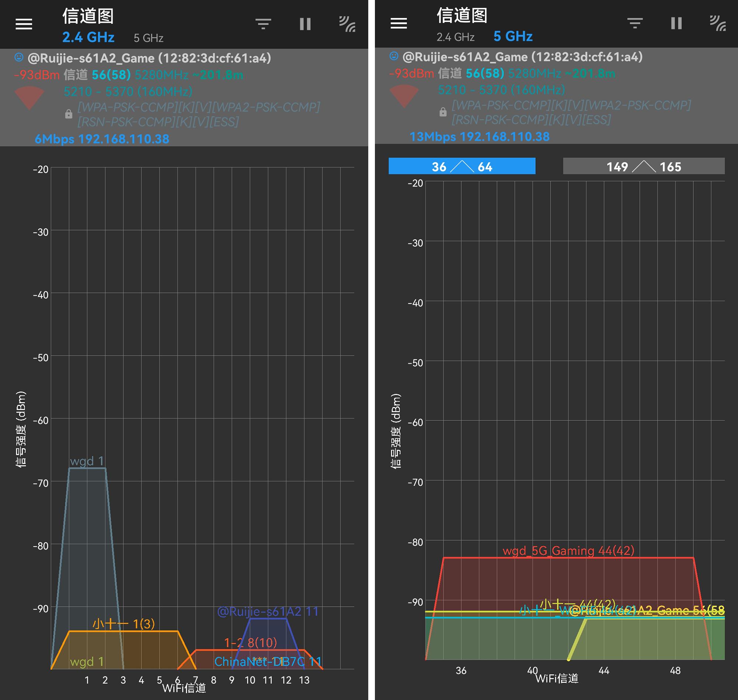Tap WiFi scan icon in right screen

[717, 23]
